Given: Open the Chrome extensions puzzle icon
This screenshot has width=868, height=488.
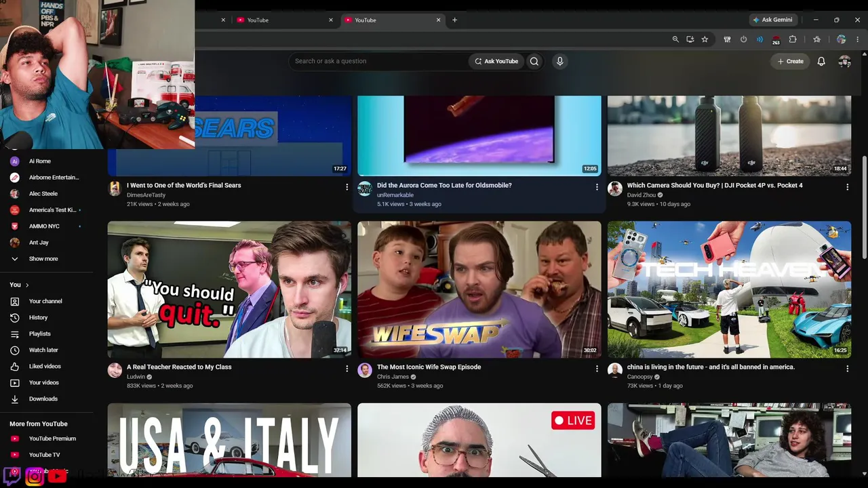Looking at the screenshot, I should tap(793, 39).
